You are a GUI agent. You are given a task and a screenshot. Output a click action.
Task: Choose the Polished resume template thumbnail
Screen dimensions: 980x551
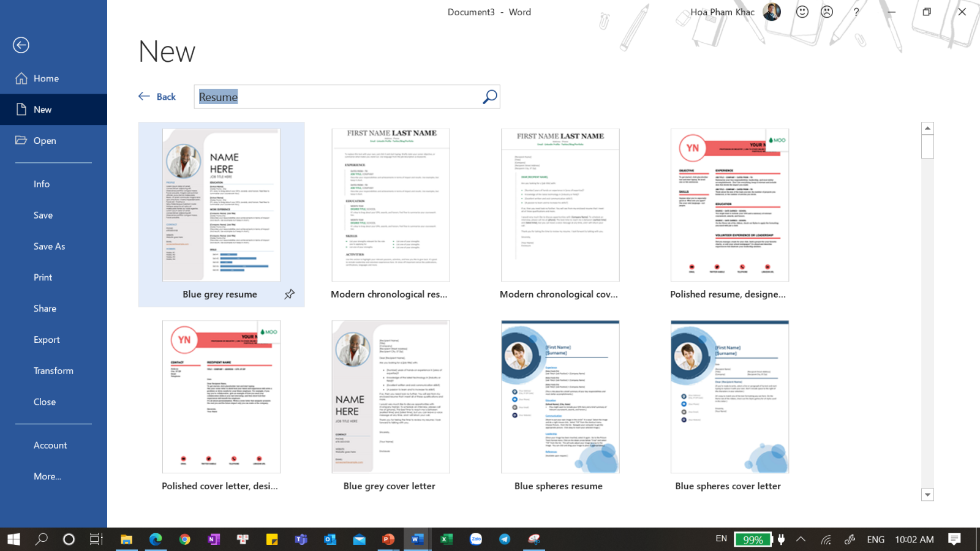(729, 205)
